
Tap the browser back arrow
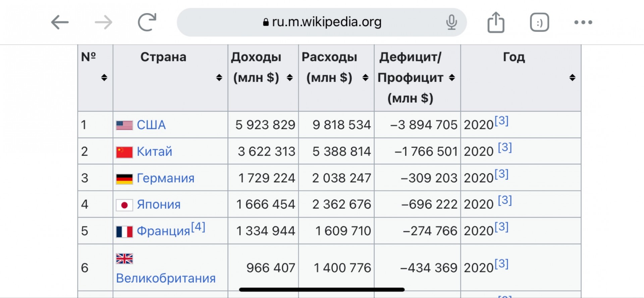60,23
